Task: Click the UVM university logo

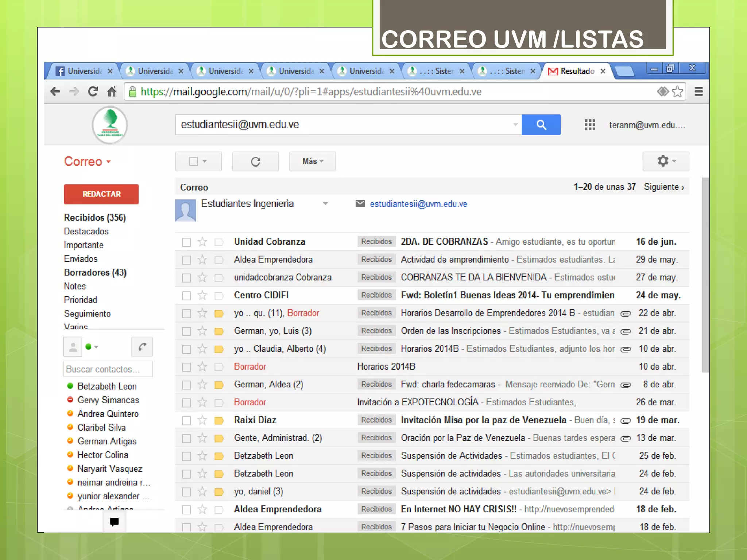Action: click(110, 125)
